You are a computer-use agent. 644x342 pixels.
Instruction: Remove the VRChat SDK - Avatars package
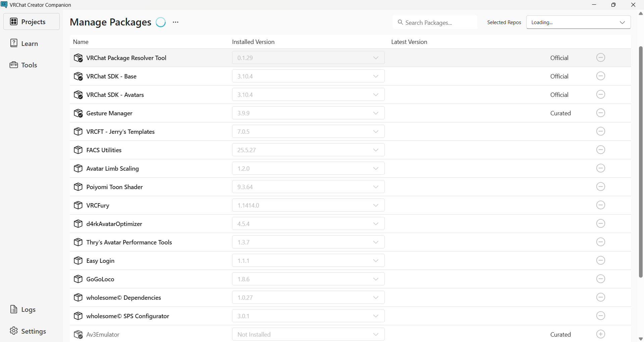tap(601, 95)
